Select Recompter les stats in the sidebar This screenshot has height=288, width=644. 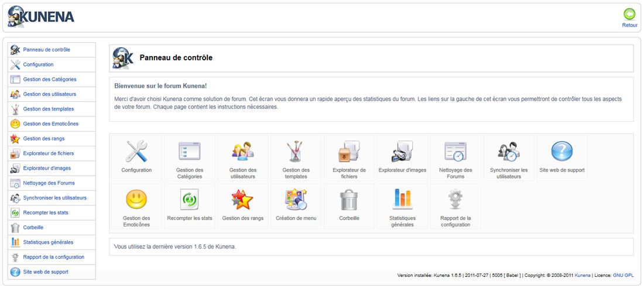pyautogui.click(x=52, y=212)
